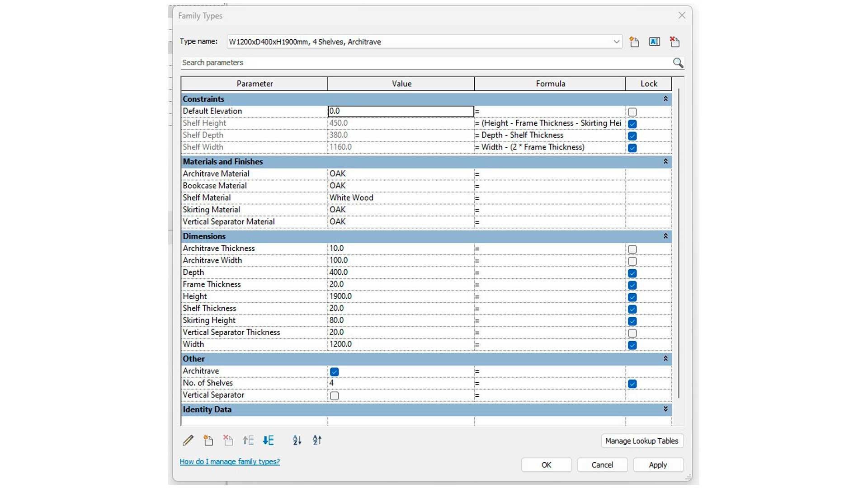Click the Delete Type icon at top right
Screen dimensions: 868x488
675,42
